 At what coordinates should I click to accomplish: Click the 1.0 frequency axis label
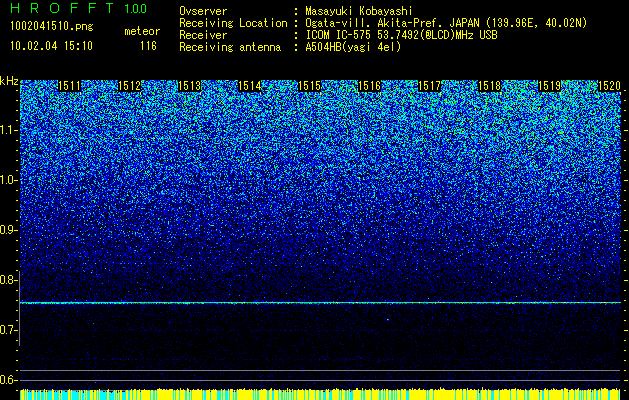pyautogui.click(x=8, y=180)
